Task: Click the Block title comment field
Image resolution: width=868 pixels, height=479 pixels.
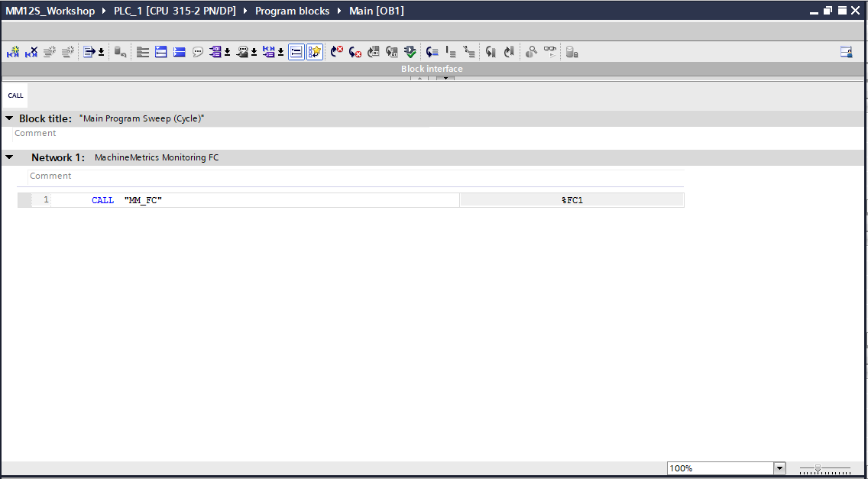Action: click(220, 133)
